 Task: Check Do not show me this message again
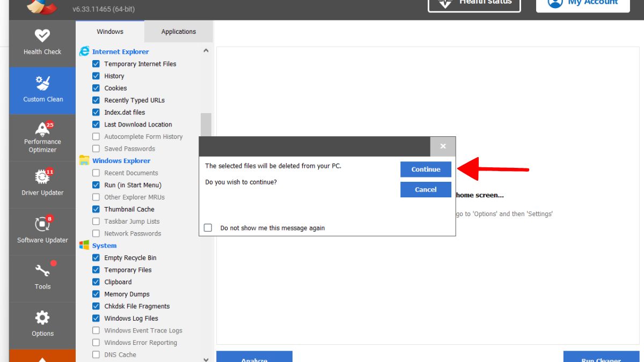(208, 227)
